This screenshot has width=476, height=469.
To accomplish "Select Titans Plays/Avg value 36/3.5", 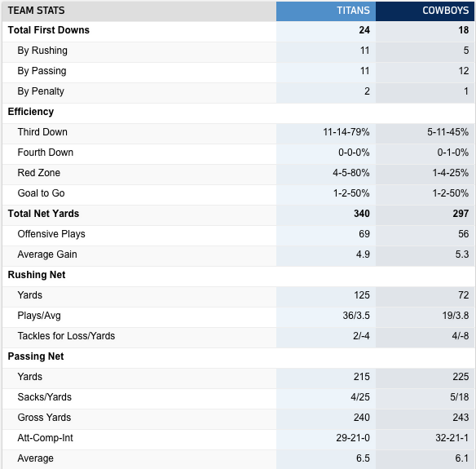I will click(356, 316).
